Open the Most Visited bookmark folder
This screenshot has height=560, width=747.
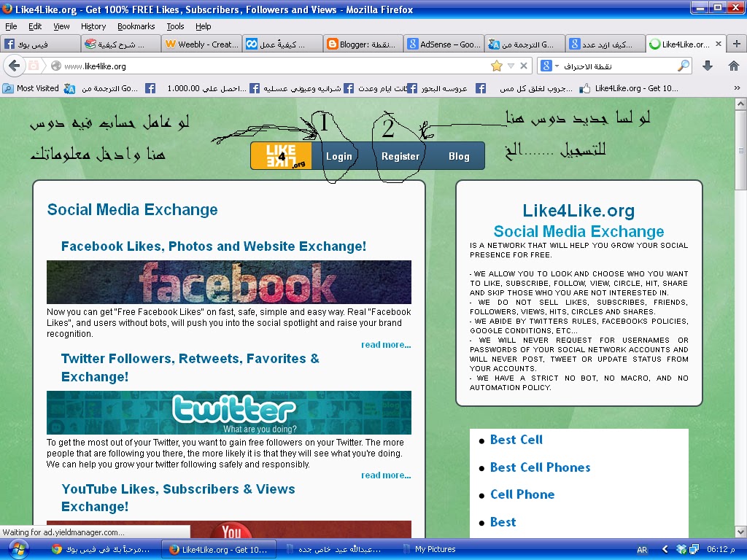(x=32, y=88)
